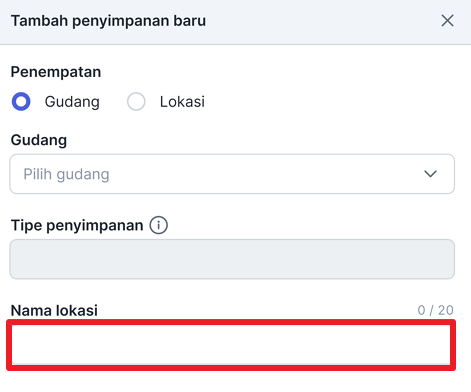
Task: Open the Pilih gudang dropdown
Action: pos(232,174)
